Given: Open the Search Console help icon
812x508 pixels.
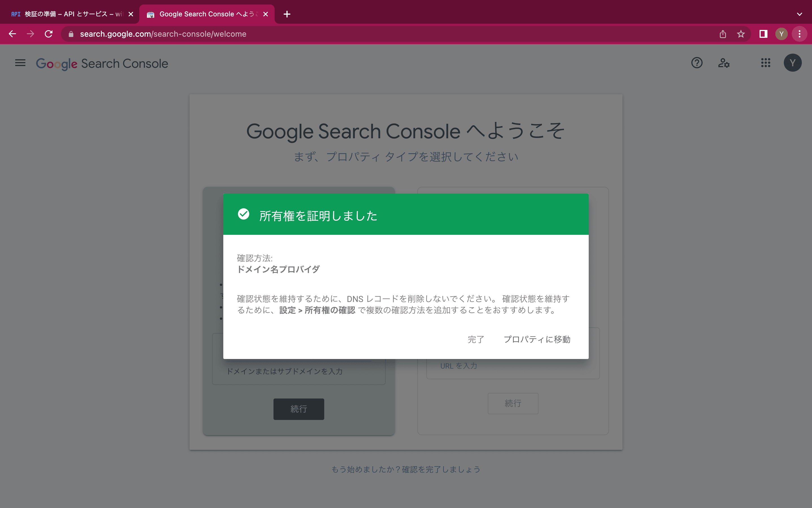Looking at the screenshot, I should (697, 63).
